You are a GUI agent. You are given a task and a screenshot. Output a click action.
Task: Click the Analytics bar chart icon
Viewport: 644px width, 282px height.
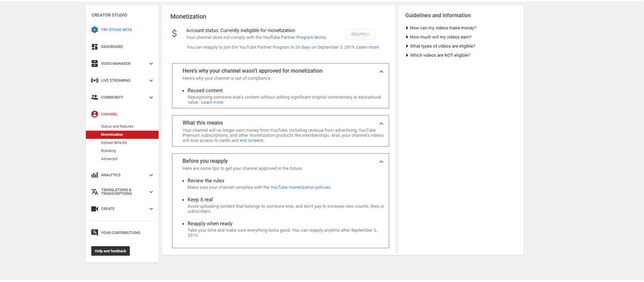pos(94,175)
